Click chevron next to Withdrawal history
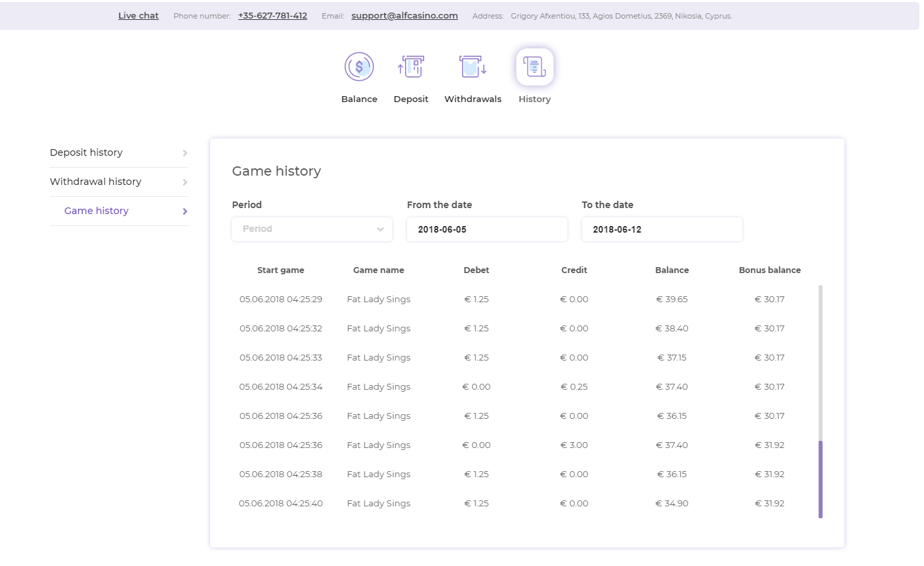 click(x=185, y=182)
